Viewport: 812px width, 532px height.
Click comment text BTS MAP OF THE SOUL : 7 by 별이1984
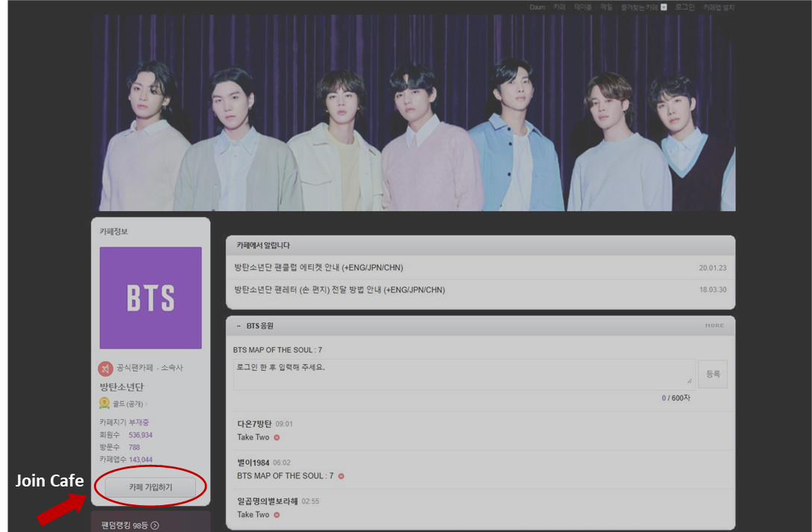click(x=286, y=476)
